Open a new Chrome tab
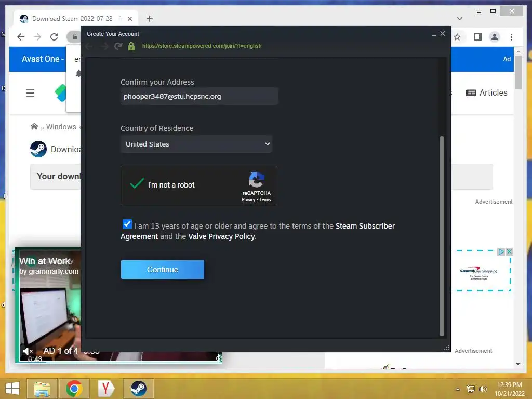The image size is (532, 399). coord(149,19)
